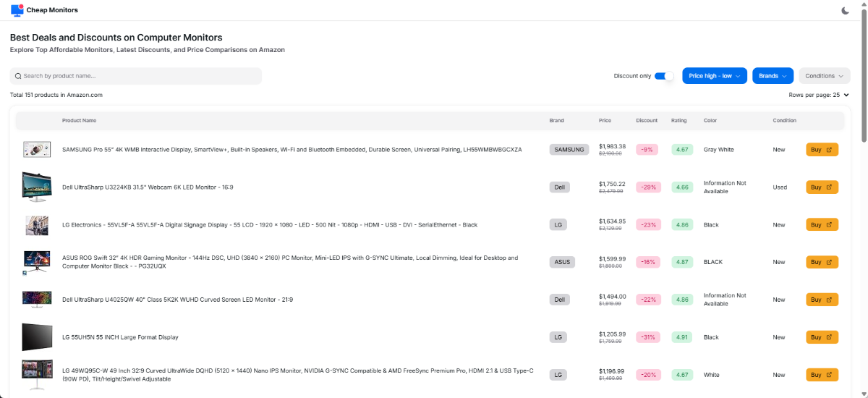Click the -23% discount badge
This screenshot has height=398, width=868.
pyautogui.click(x=649, y=225)
